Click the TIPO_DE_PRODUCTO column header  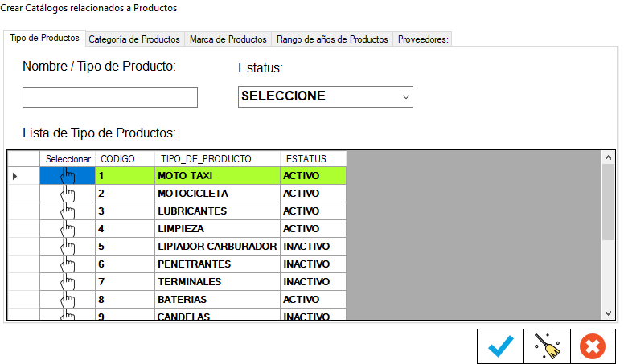(x=206, y=159)
